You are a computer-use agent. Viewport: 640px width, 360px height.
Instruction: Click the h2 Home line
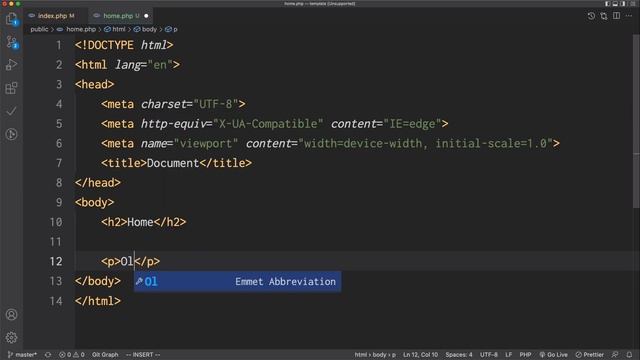click(144, 222)
